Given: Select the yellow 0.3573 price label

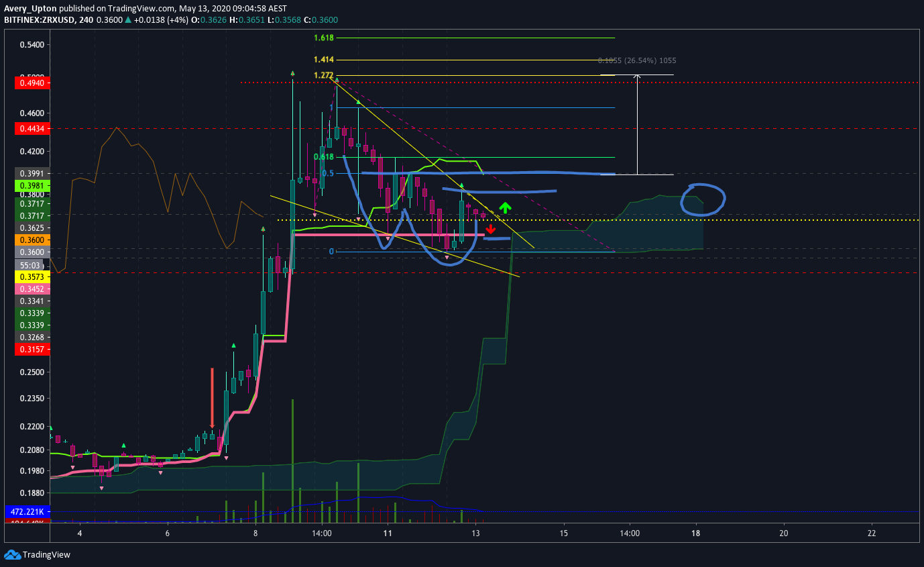Looking at the screenshot, I should coord(32,277).
